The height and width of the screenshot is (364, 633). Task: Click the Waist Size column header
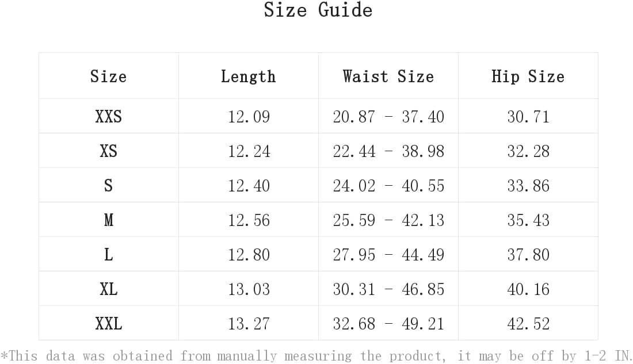(x=388, y=76)
